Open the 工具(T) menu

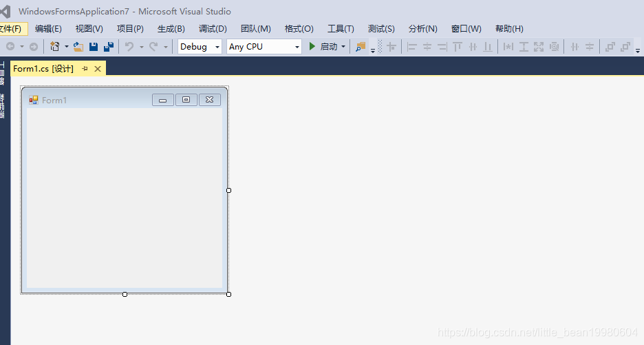tap(341, 29)
